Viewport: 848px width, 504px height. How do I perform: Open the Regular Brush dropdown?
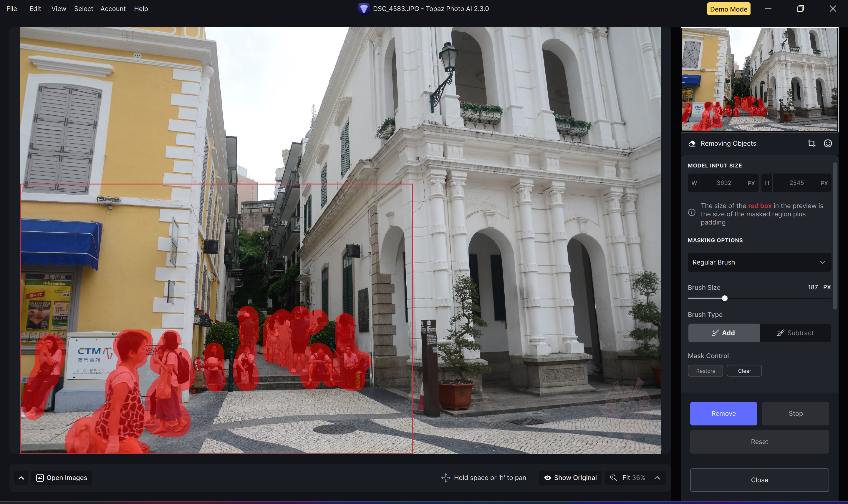coord(759,262)
